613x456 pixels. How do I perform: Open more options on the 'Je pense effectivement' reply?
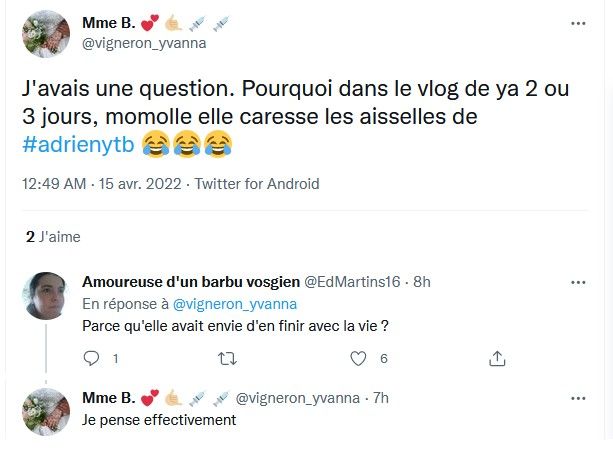pyautogui.click(x=578, y=397)
